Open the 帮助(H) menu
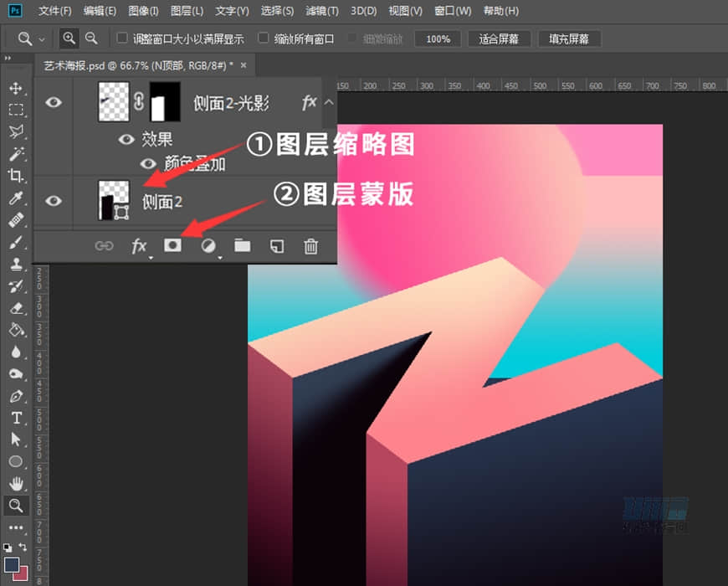 [501, 11]
